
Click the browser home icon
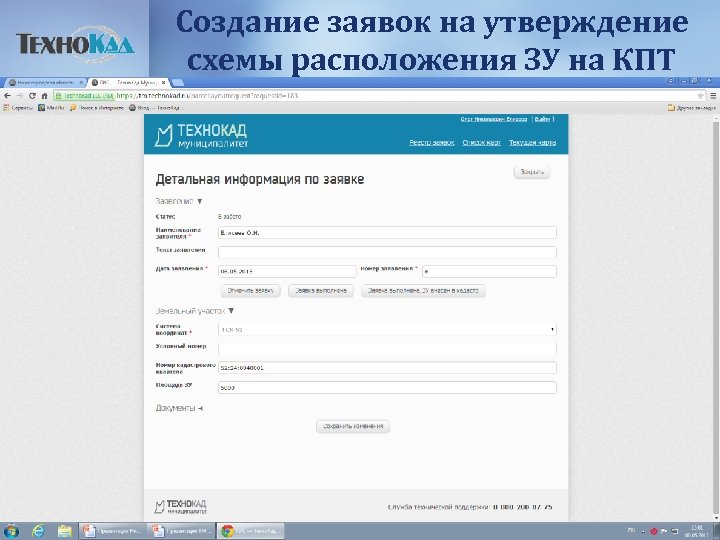pyautogui.click(x=44, y=96)
